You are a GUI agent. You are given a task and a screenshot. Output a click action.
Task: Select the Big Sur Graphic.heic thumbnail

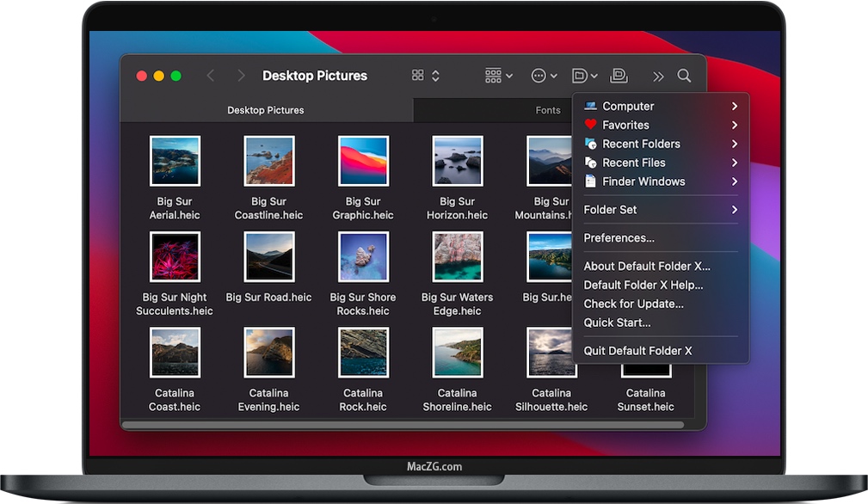(x=363, y=161)
